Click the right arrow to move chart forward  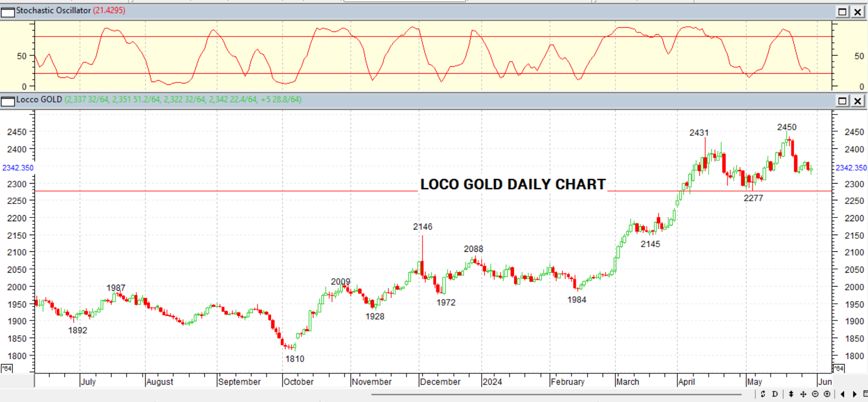tap(855, 394)
